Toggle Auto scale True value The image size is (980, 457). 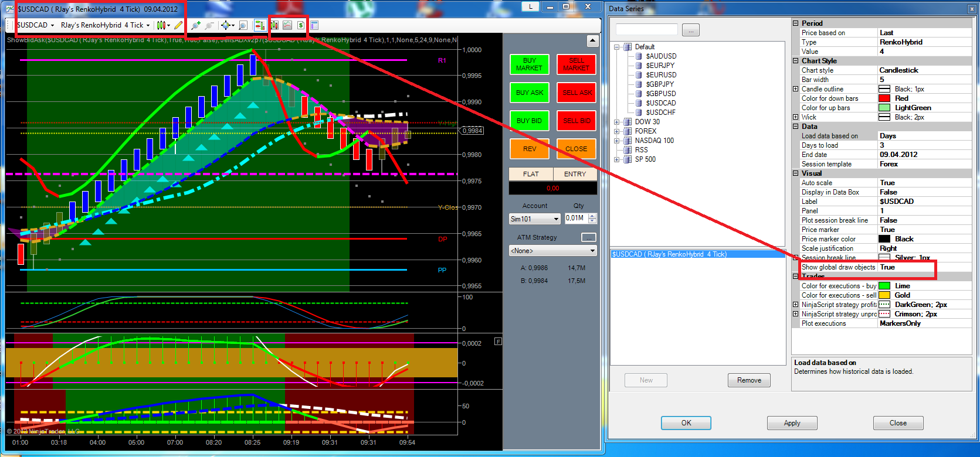tap(924, 183)
